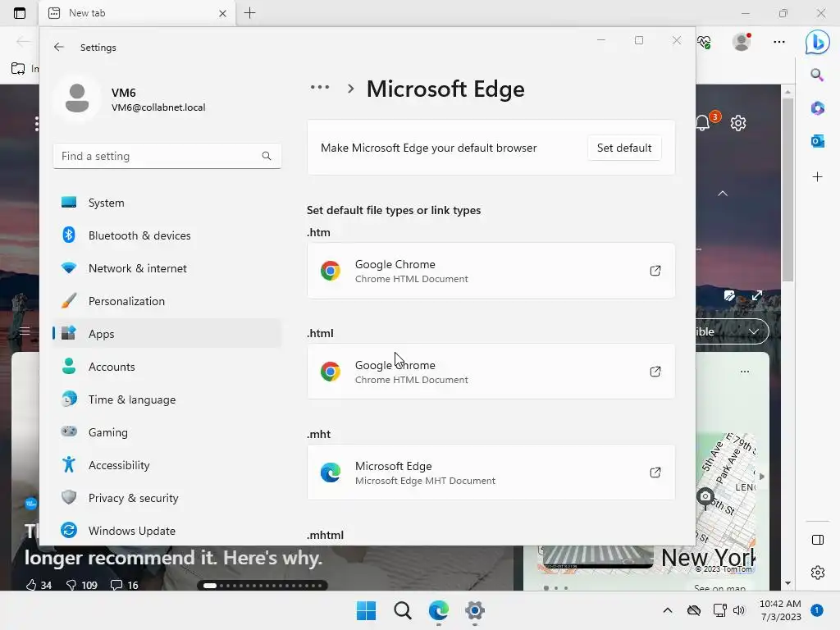This screenshot has height=630, width=840.
Task: Click taskbar search icon
Action: [x=402, y=610]
